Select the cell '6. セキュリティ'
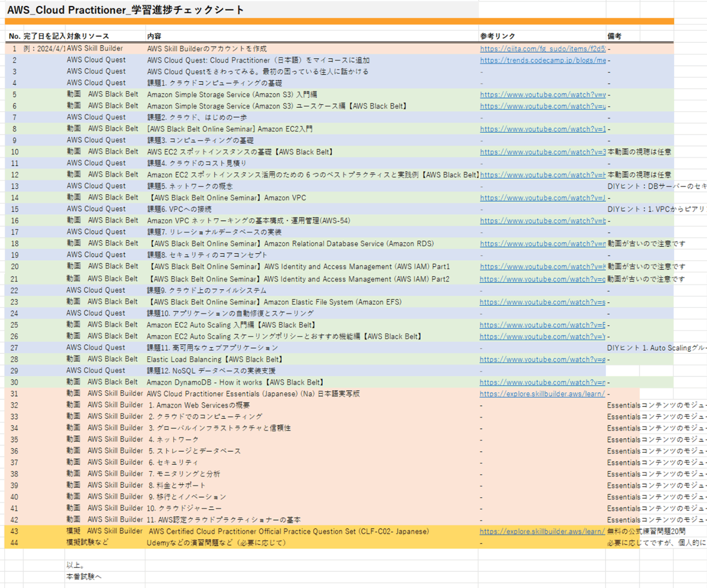 pos(173,462)
